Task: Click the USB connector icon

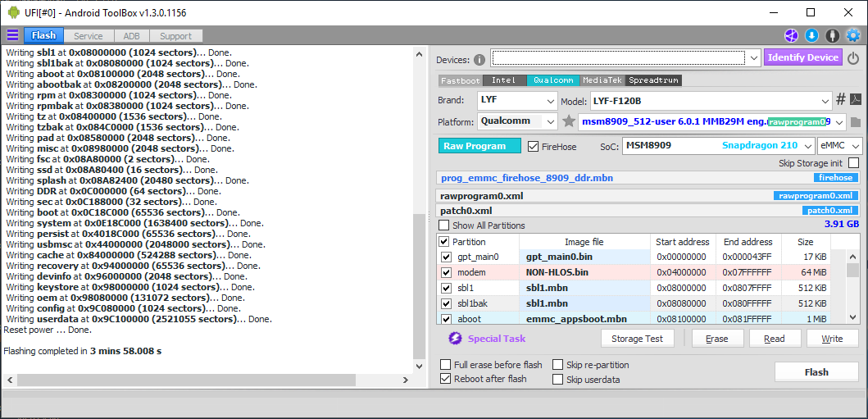Action: [x=832, y=36]
